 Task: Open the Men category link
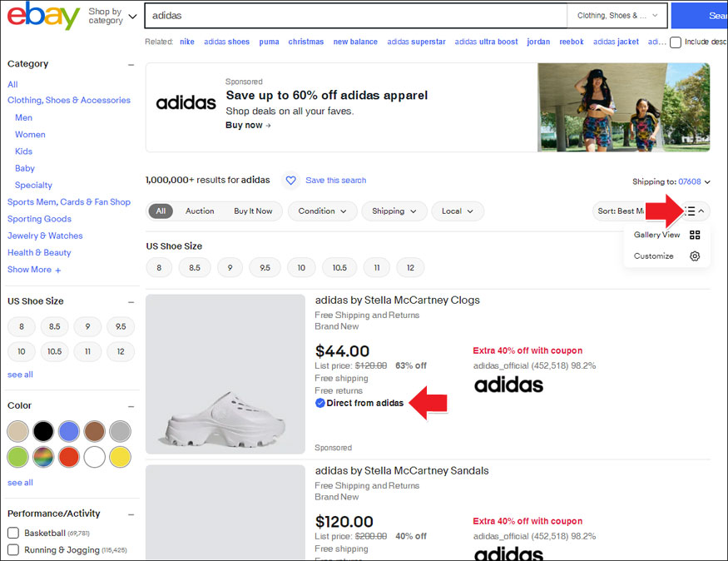[23, 117]
